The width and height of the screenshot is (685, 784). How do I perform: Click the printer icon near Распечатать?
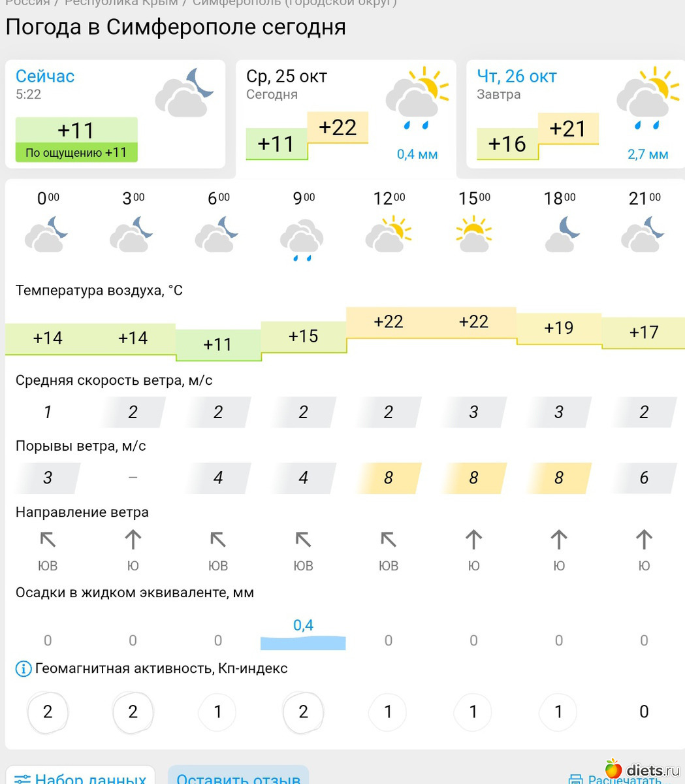[575, 779]
